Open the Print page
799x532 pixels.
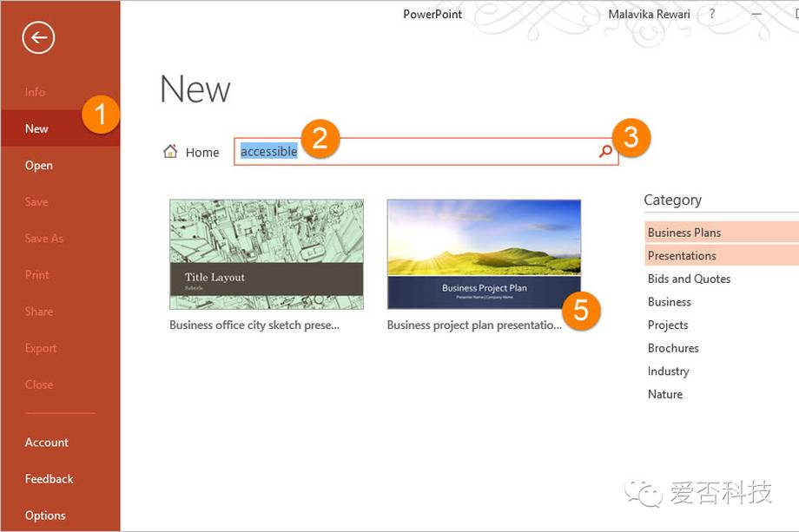point(37,275)
